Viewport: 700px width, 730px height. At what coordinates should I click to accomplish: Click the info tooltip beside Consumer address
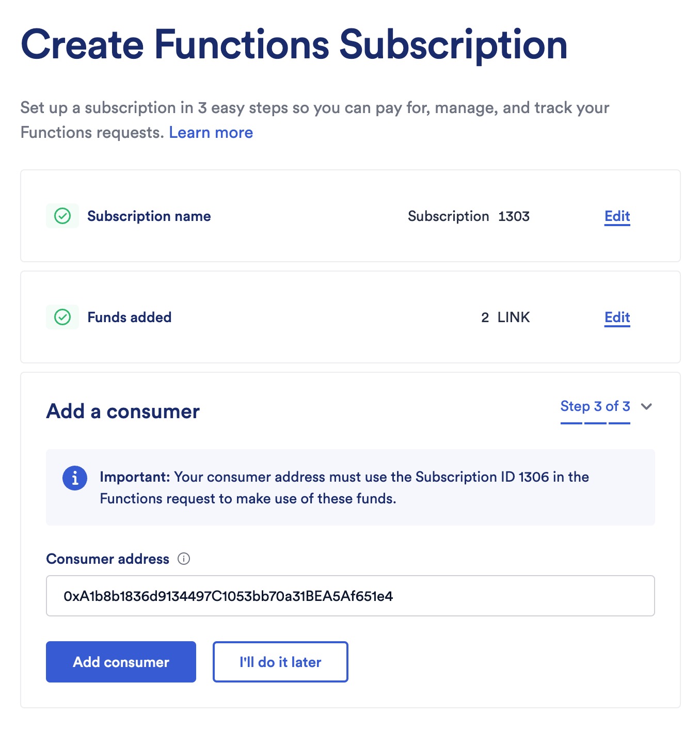[184, 558]
